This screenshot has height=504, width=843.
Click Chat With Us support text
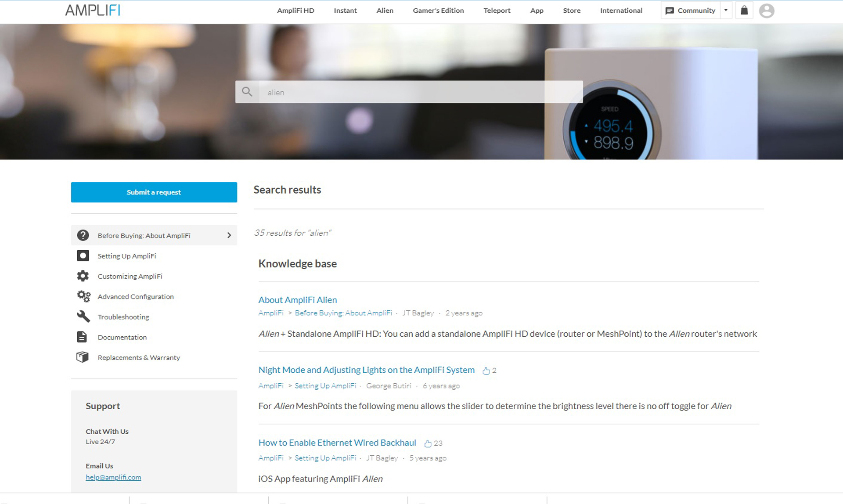107,432
